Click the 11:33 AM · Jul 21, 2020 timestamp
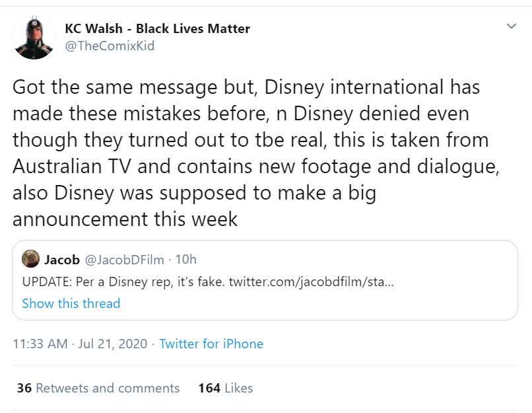Screen dimensions: 532x413 tap(79, 344)
